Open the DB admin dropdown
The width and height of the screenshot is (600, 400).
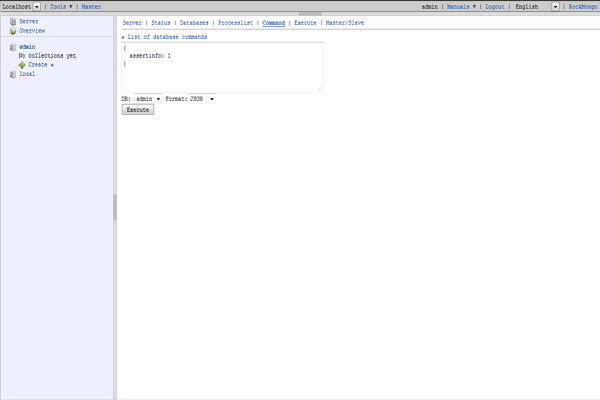coord(147,99)
